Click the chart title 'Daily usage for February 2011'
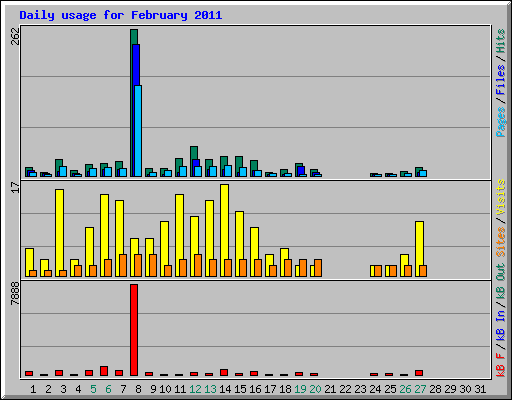The width and height of the screenshot is (512, 400). [x=121, y=15]
